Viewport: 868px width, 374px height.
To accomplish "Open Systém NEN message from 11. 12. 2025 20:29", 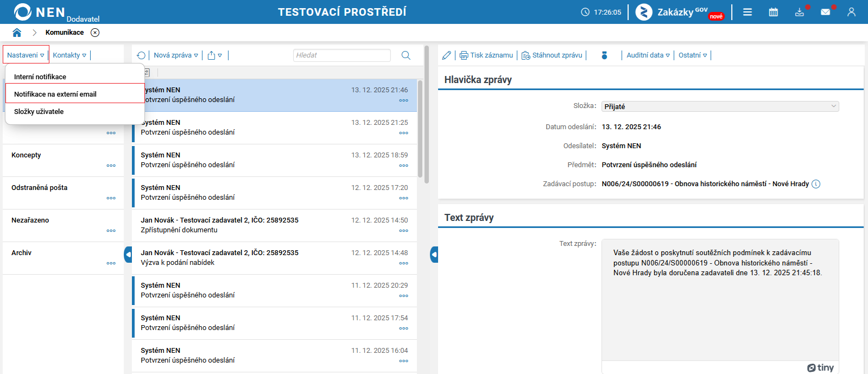I will click(274, 290).
